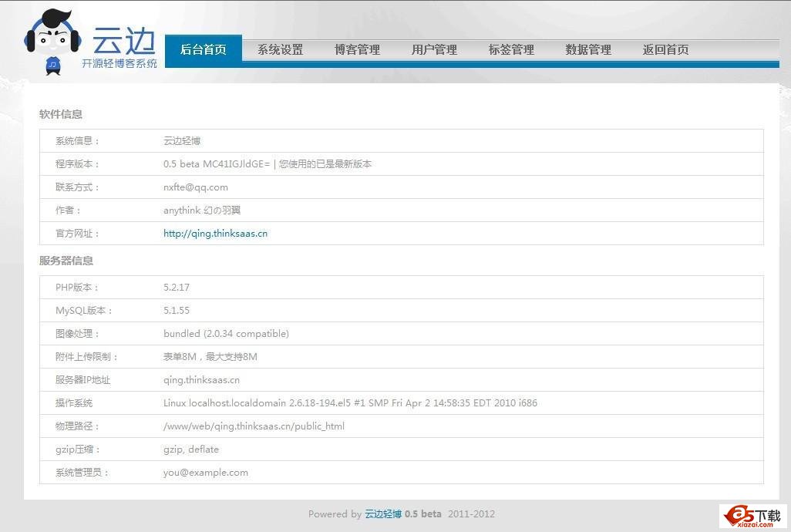The height and width of the screenshot is (532, 791).
Task: Click the 系统信息 value 云边轻博
Action: pos(182,140)
